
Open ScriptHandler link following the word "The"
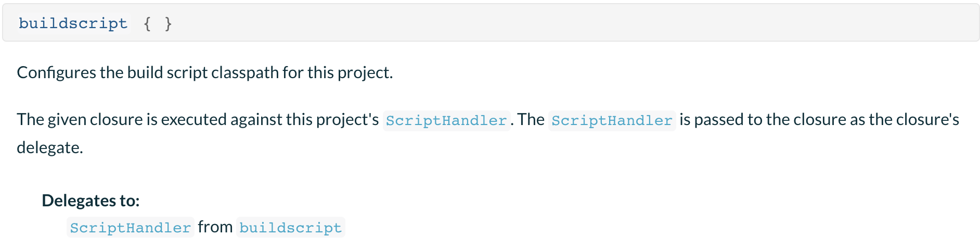612,120
